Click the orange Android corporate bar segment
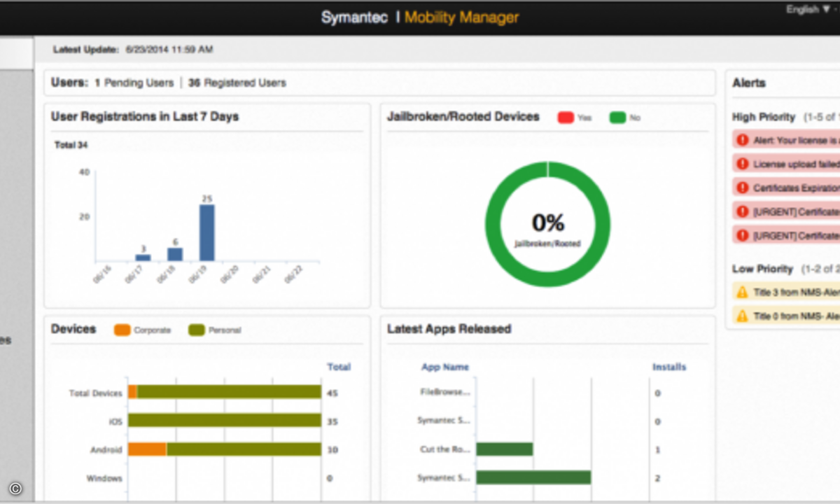Screen dimensions: 840x504 (x=147, y=449)
